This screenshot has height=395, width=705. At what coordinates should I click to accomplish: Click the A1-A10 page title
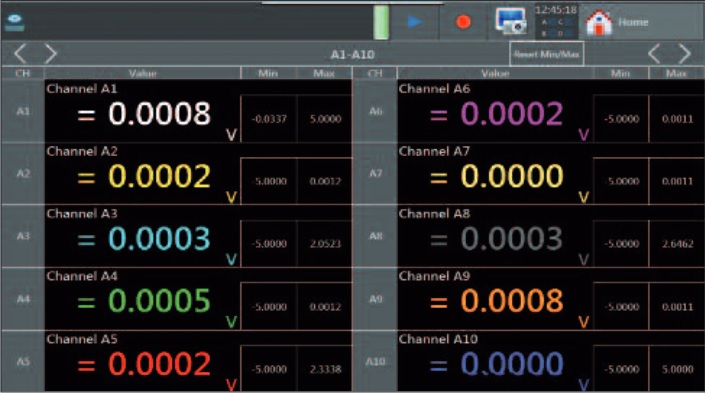[352, 55]
